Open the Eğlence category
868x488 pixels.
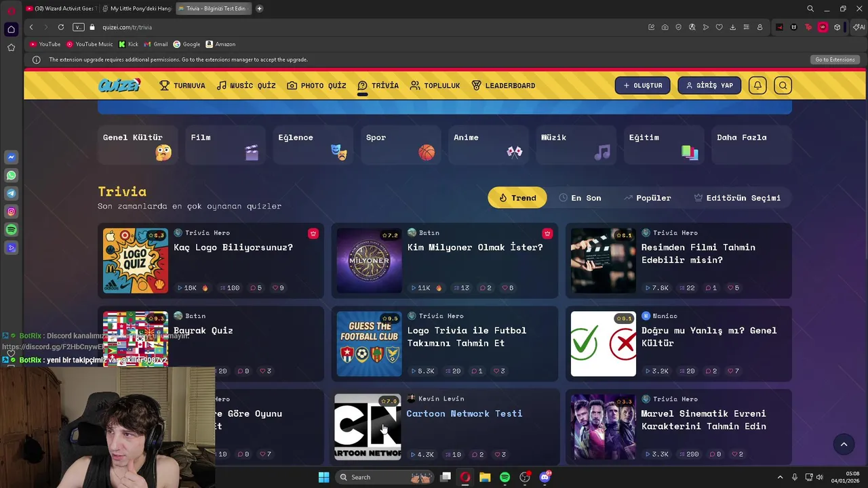[x=313, y=145]
